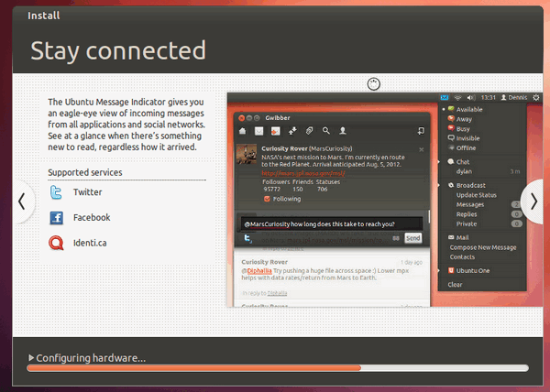Open the session gear menu in panel

pos(535,97)
